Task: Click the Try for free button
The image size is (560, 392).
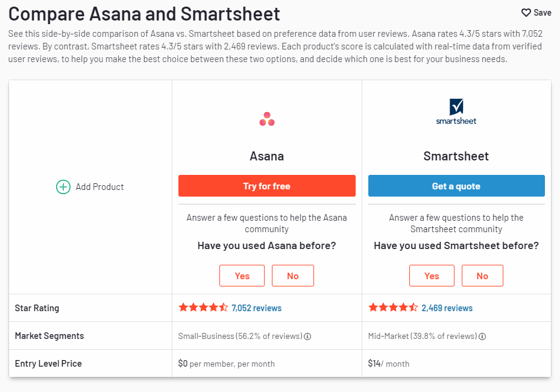Action: [267, 186]
